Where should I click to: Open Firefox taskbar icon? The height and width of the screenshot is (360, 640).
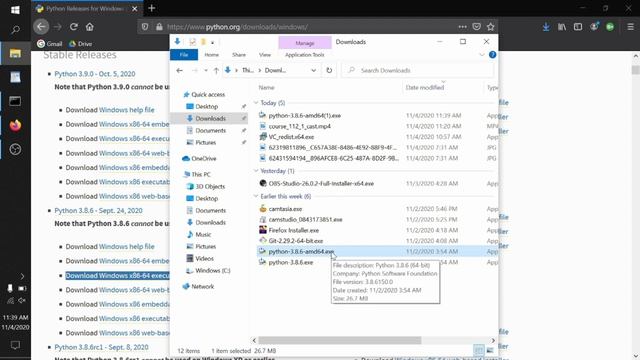[15, 125]
